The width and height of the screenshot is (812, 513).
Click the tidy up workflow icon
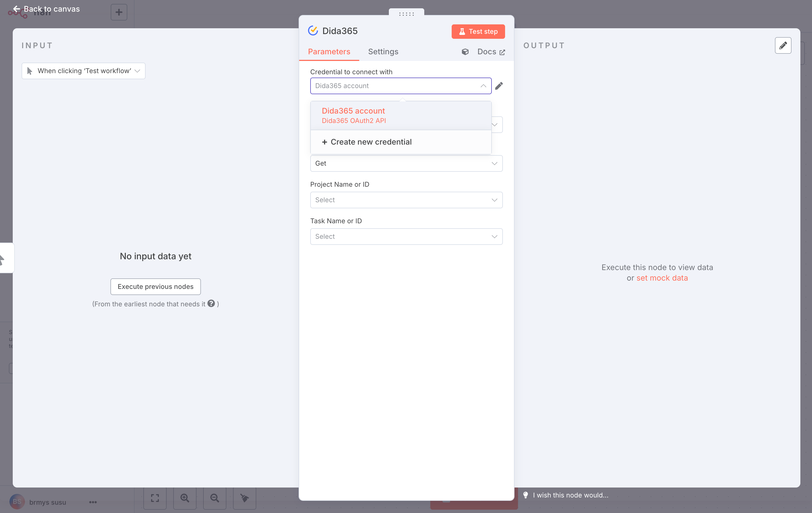point(244,498)
